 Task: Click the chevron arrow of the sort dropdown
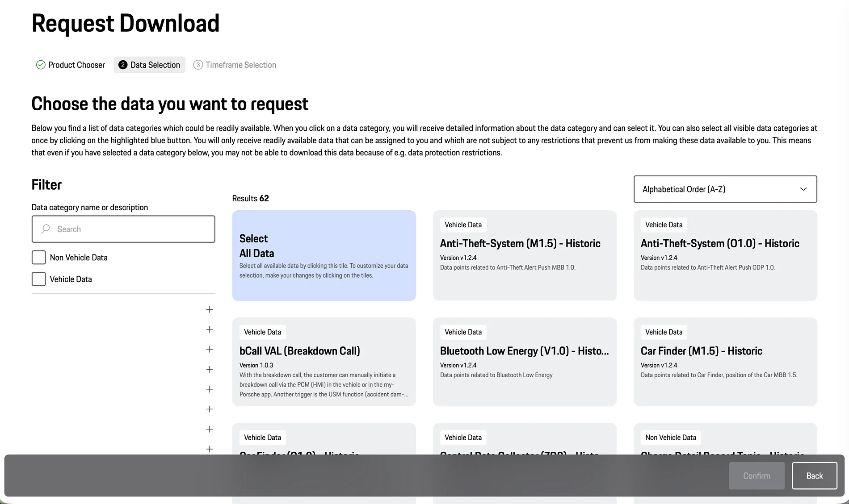pyautogui.click(x=803, y=189)
